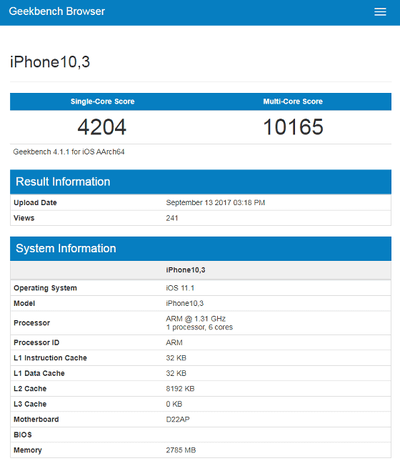The width and height of the screenshot is (400, 466).
Task: Select L1 Instruction Cache 32 KB value
Action: 176,358
